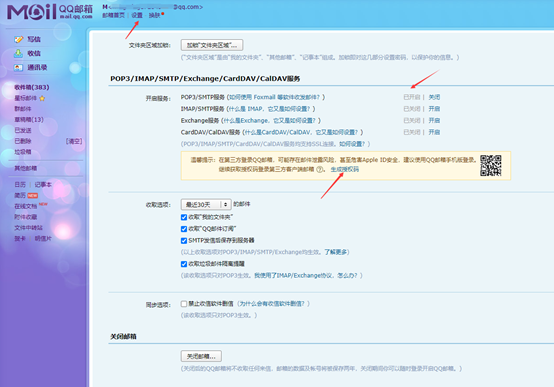Click the NEW badge next to 简历
The height and width of the screenshot is (387, 554).
click(33, 195)
